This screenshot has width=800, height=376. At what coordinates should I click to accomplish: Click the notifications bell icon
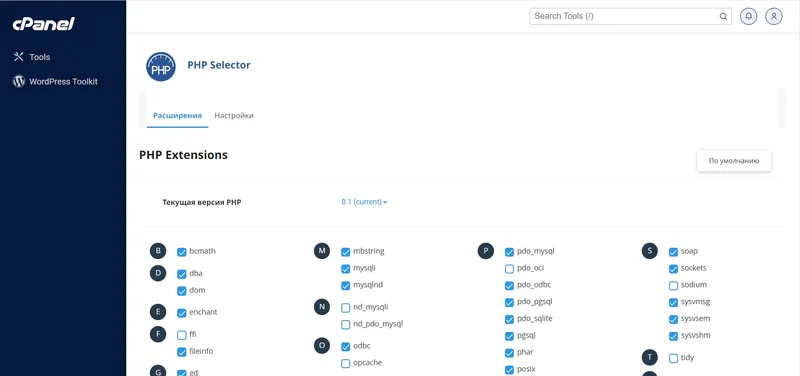pos(748,16)
